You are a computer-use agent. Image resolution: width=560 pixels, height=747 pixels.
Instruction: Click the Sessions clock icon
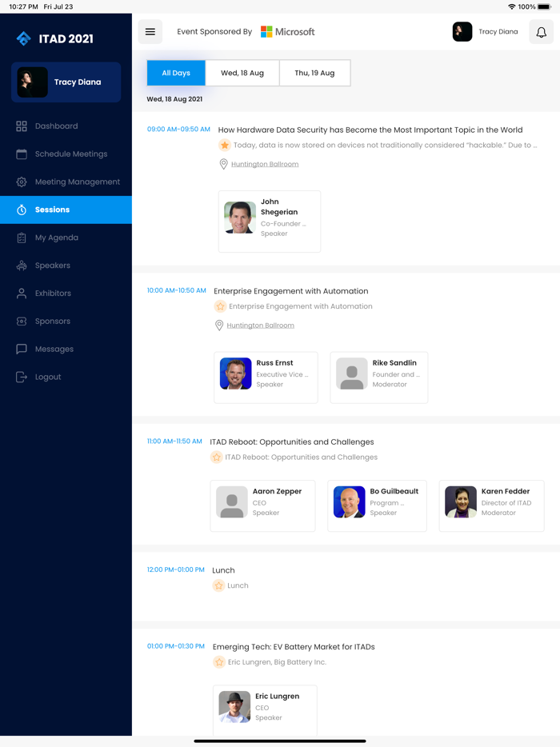pos(22,210)
